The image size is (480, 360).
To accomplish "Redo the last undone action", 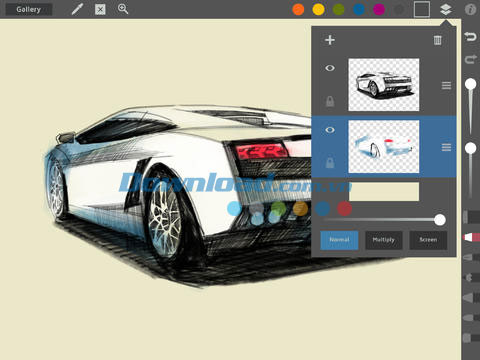I will point(470,59).
